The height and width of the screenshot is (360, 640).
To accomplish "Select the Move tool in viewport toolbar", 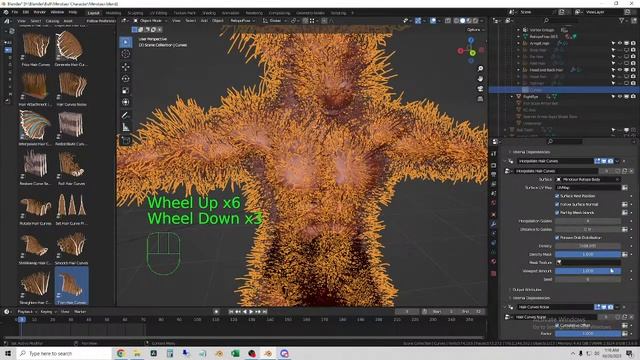I will coord(126,67).
